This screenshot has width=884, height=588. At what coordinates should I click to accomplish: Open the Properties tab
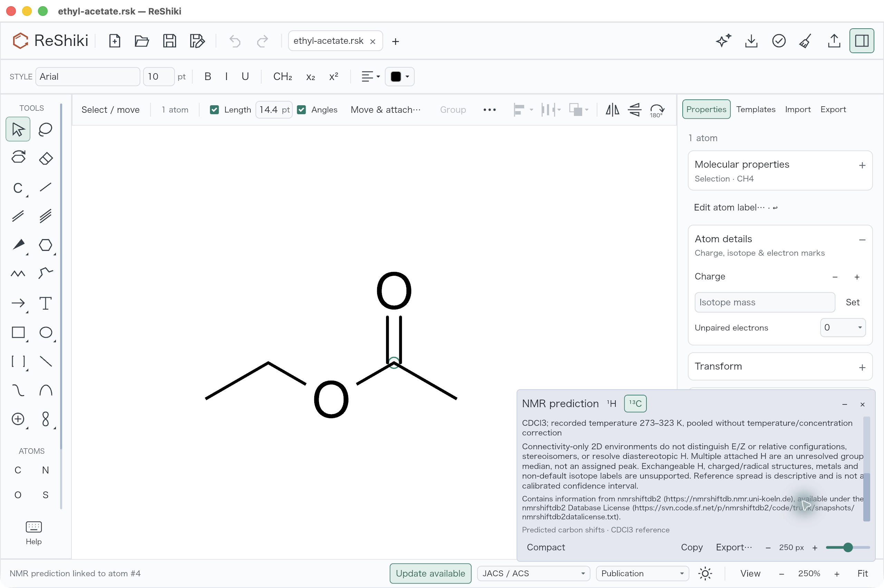coord(706,109)
